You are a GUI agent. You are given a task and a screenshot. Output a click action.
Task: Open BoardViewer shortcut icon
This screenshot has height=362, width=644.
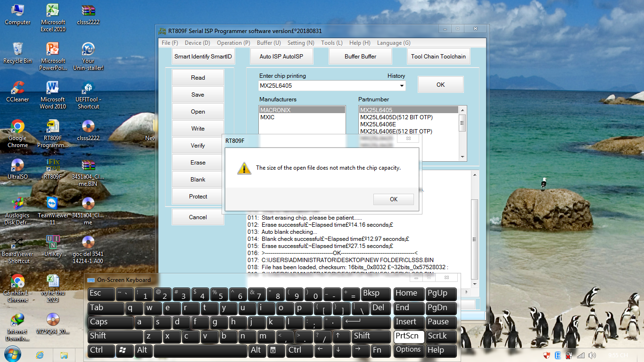(x=17, y=249)
